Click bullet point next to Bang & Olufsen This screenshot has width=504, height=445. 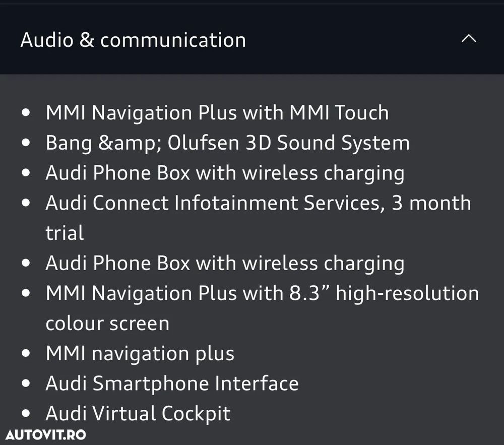(x=27, y=143)
